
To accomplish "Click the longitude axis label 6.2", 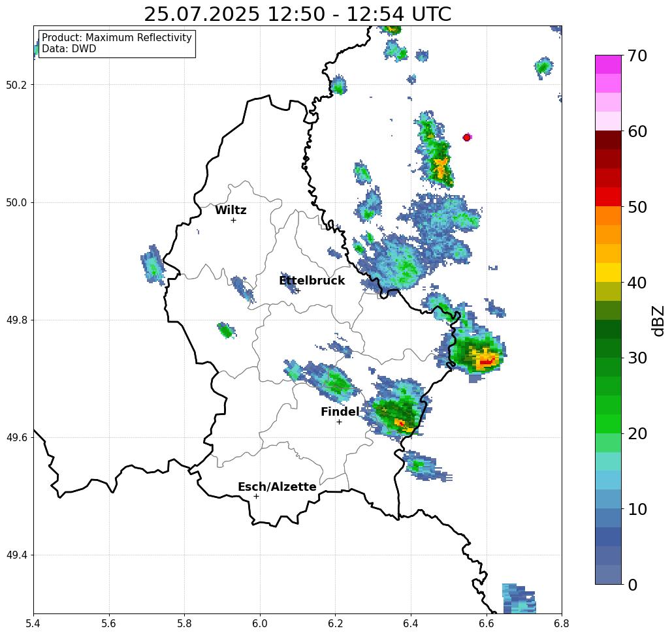I will click(336, 623).
